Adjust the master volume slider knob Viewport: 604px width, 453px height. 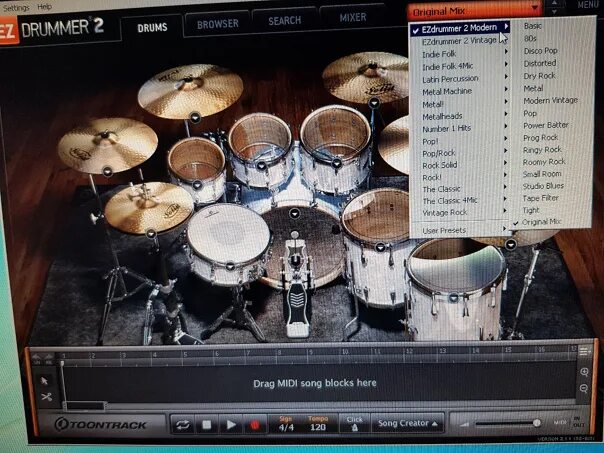(537, 423)
